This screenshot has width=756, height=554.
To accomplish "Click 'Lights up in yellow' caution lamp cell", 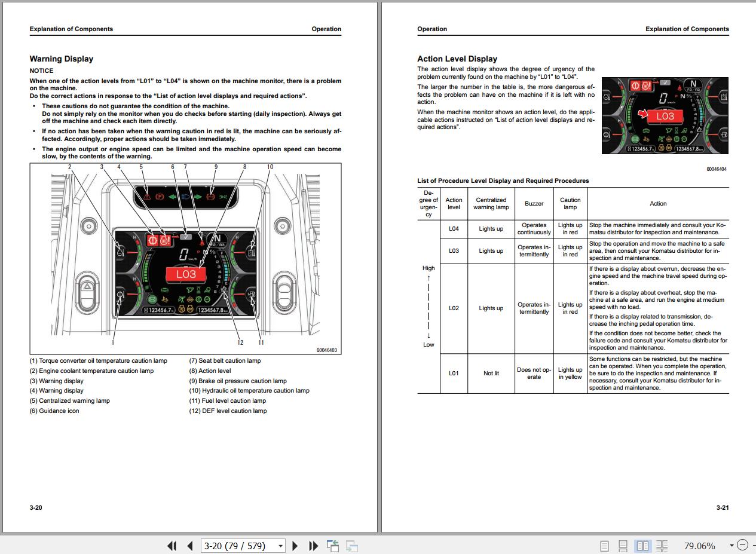I will click(x=570, y=373).
